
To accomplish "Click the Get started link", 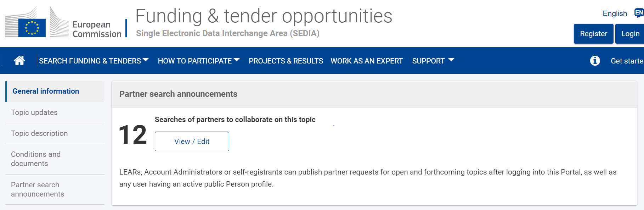I will [x=627, y=61].
